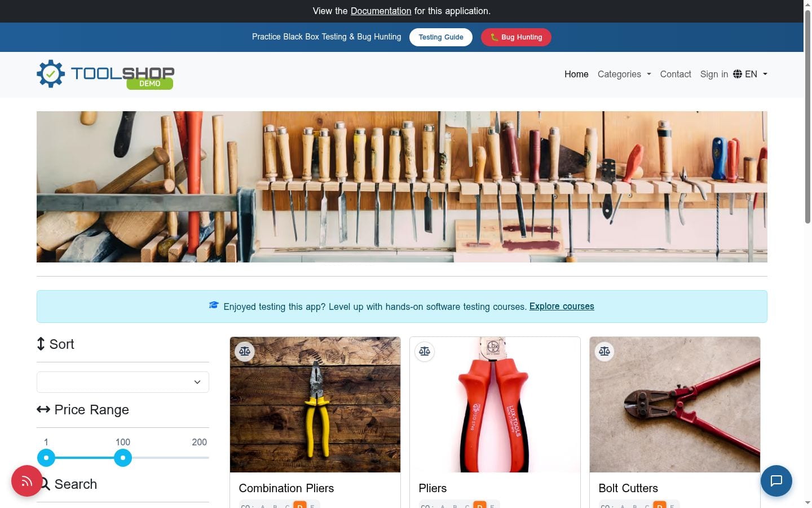Screen dimensions: 812x508
Task: Open Bolt Cutters product title
Action: [x=628, y=488]
